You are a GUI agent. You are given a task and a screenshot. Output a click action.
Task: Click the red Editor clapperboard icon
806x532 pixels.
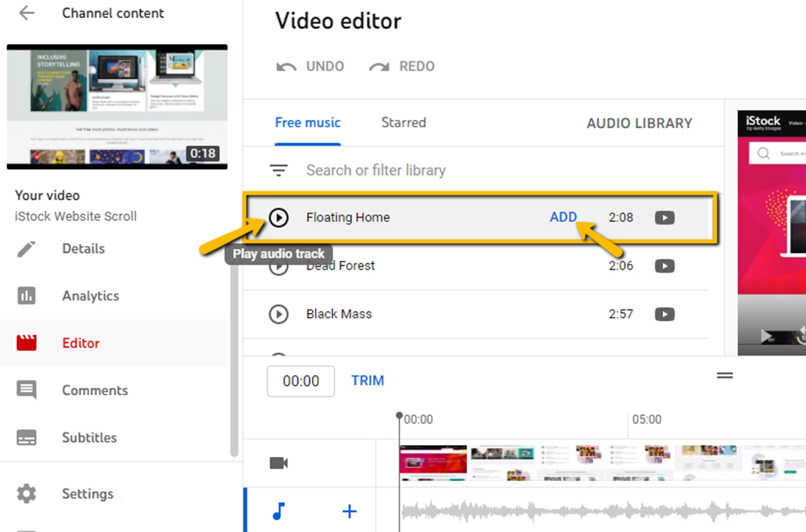26,343
